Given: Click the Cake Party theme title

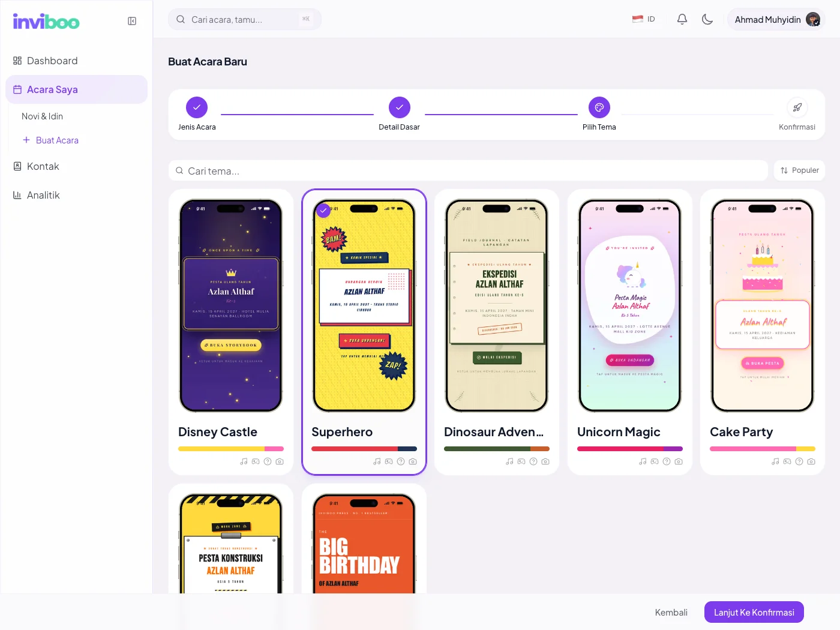Looking at the screenshot, I should (x=742, y=432).
